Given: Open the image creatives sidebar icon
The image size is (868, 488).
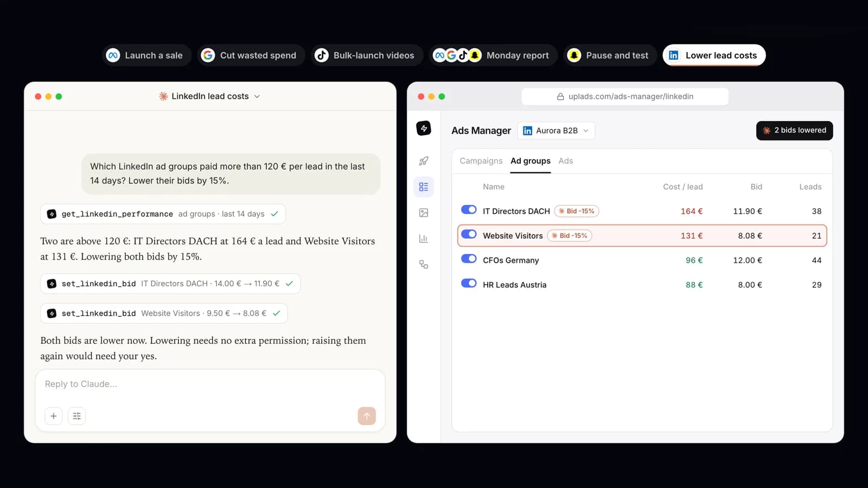Looking at the screenshot, I should [424, 213].
